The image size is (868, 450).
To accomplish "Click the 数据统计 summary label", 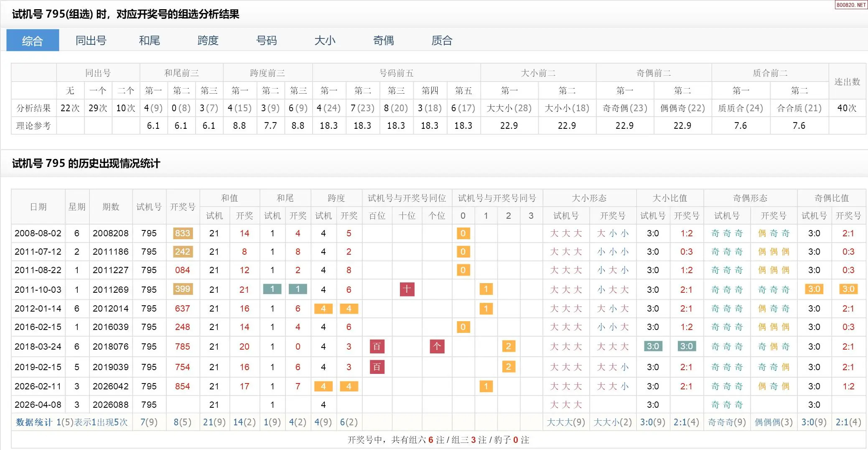I will 34,422.
